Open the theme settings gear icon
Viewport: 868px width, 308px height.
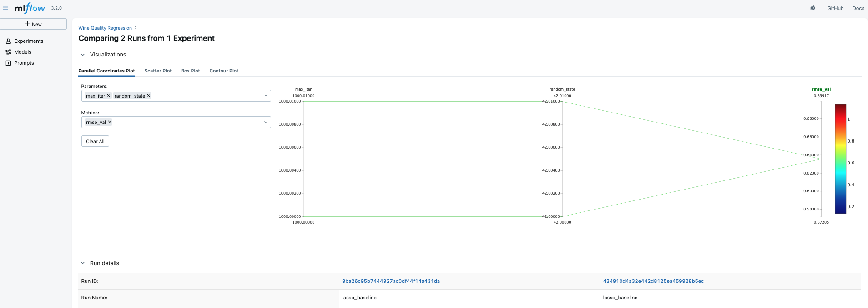(812, 8)
